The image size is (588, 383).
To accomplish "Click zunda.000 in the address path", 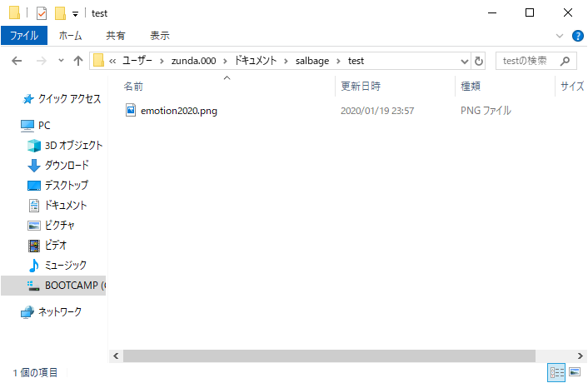I will pyautogui.click(x=193, y=61).
